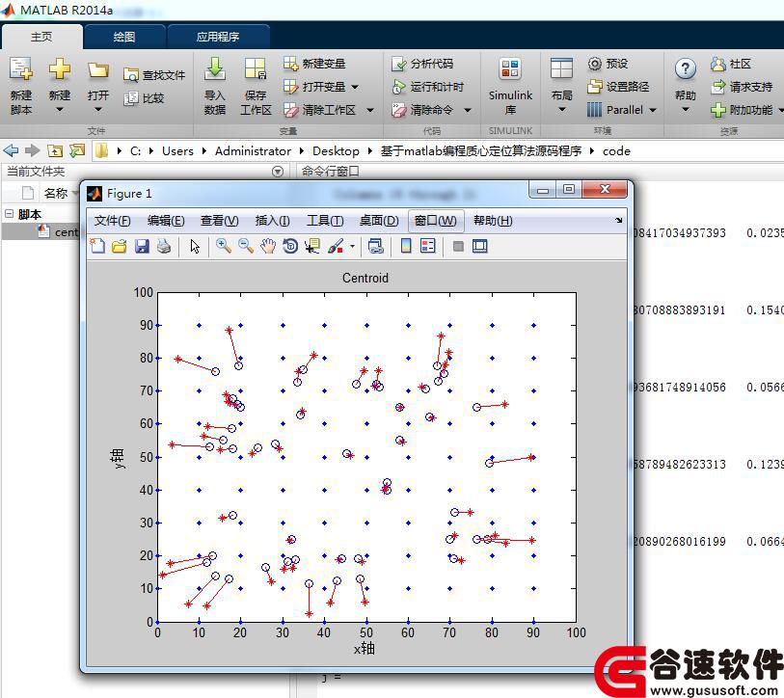Click 清除工作区 clear workspace

pos(319,110)
